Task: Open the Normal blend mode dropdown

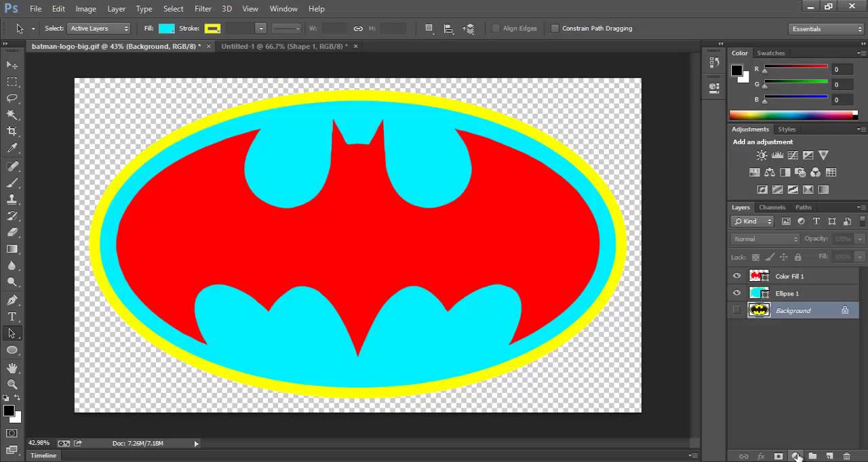Action: coord(766,239)
